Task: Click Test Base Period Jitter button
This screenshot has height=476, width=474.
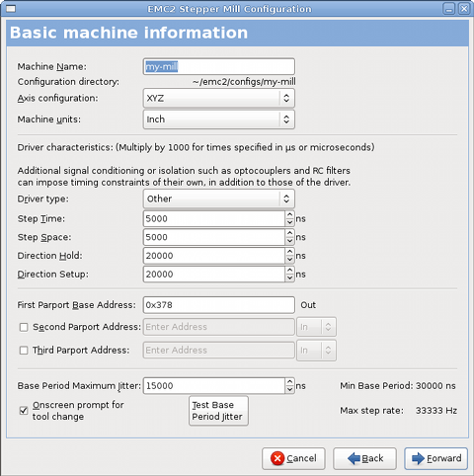Action: [x=218, y=411]
